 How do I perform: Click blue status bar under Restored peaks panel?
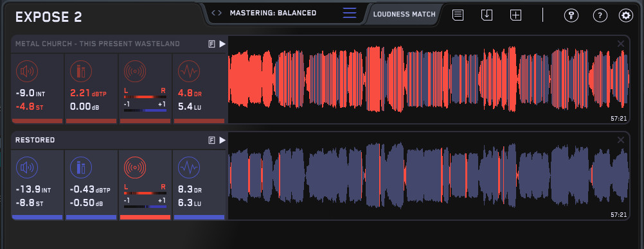91,217
